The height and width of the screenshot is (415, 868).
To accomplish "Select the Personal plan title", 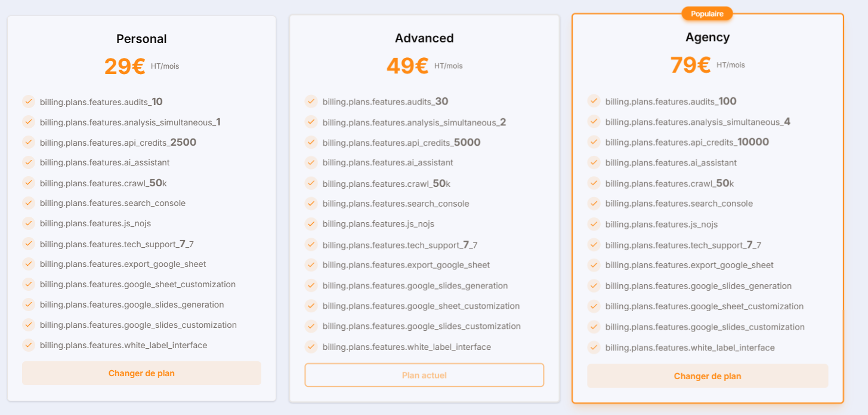I will click(141, 39).
